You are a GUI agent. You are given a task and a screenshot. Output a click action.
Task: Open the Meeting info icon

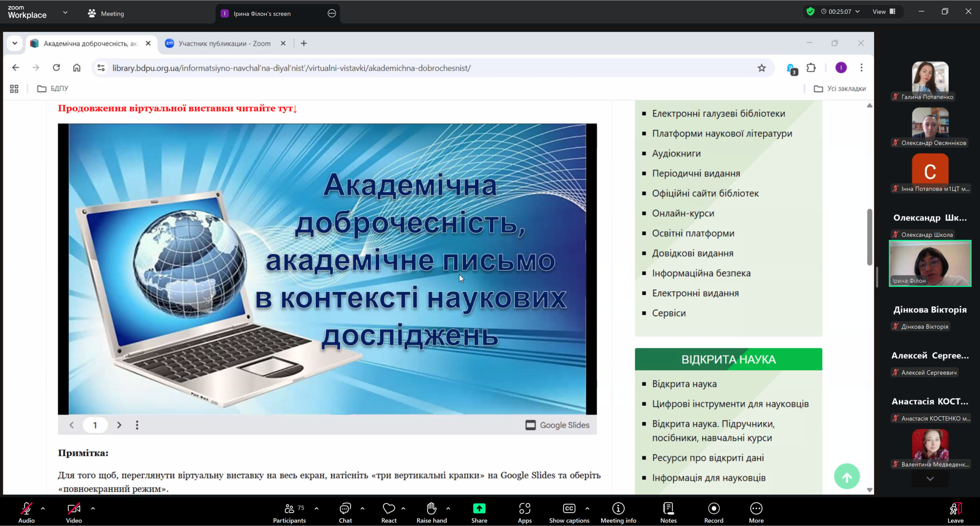618,512
